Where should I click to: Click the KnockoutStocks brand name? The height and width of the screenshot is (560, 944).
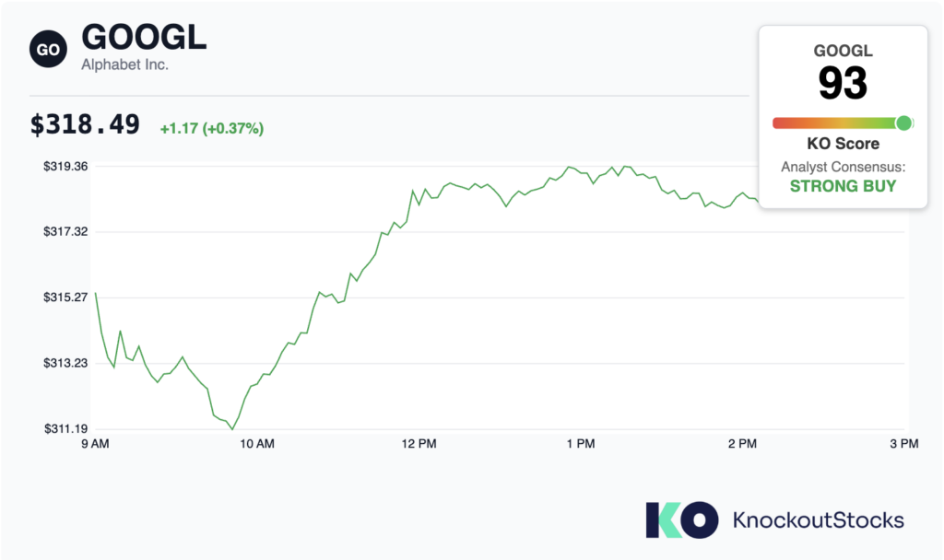819,519
